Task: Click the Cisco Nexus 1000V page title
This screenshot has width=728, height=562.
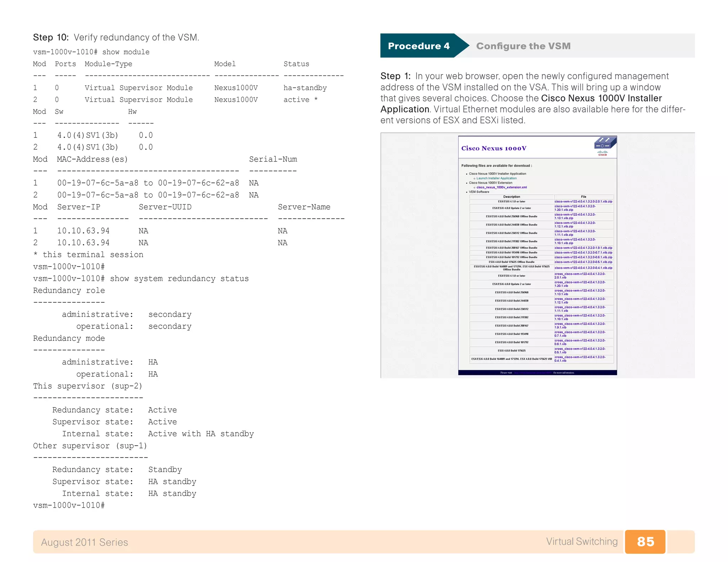Action: pos(493,148)
